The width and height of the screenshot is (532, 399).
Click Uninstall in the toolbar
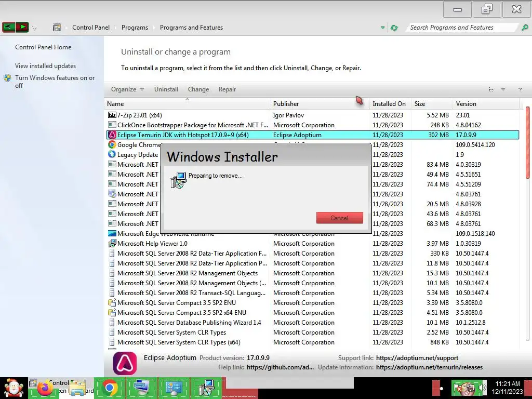166,89
